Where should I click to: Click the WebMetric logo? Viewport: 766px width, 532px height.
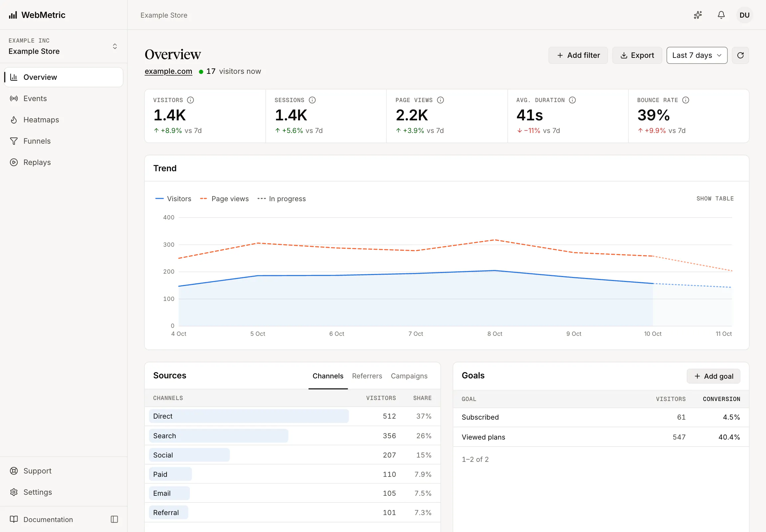[x=37, y=15]
